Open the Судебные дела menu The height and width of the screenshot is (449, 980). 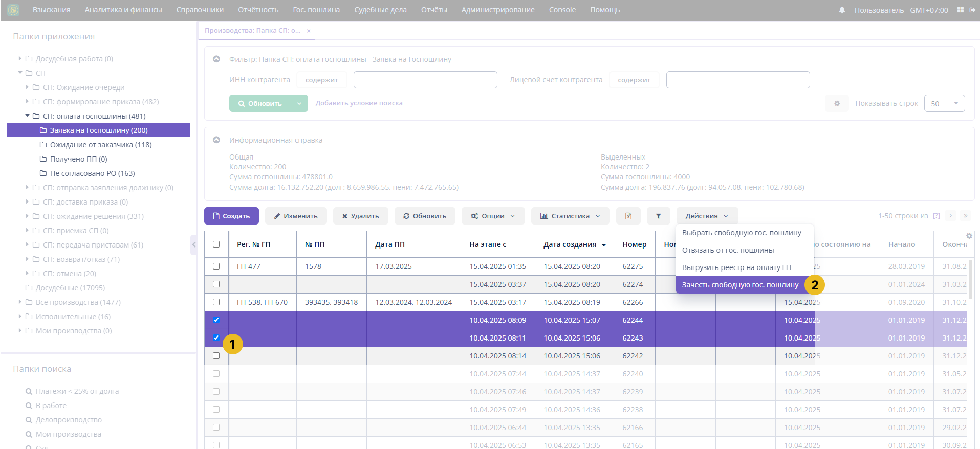click(x=380, y=10)
